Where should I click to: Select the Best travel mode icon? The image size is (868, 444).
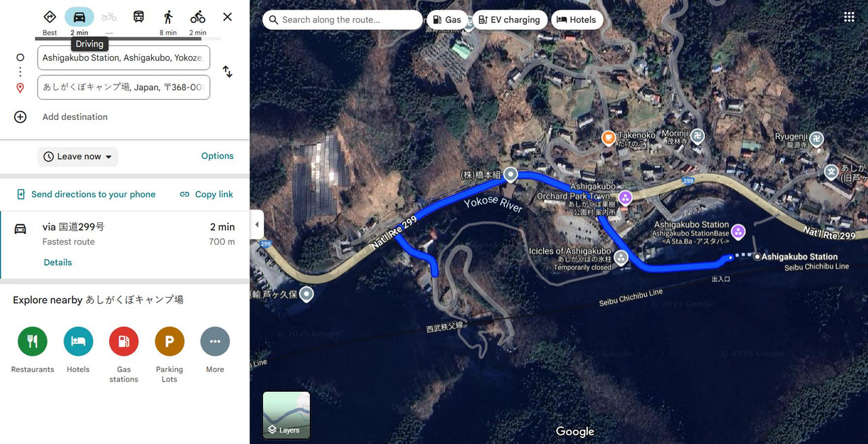pos(50,18)
